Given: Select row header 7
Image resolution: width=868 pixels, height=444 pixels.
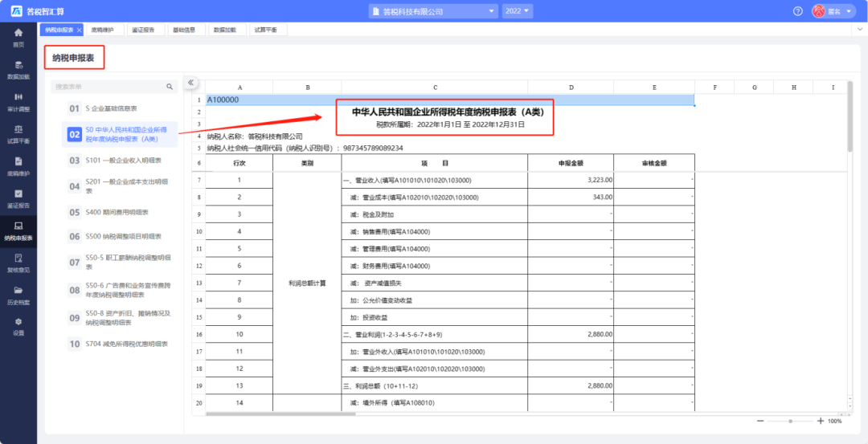Looking at the screenshot, I should click(199, 181).
